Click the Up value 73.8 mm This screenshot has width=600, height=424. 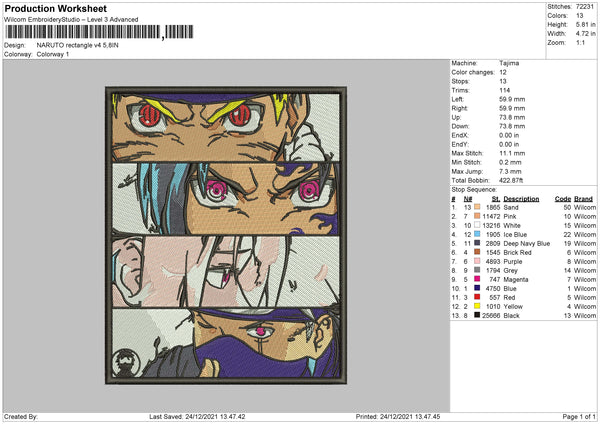click(512, 117)
